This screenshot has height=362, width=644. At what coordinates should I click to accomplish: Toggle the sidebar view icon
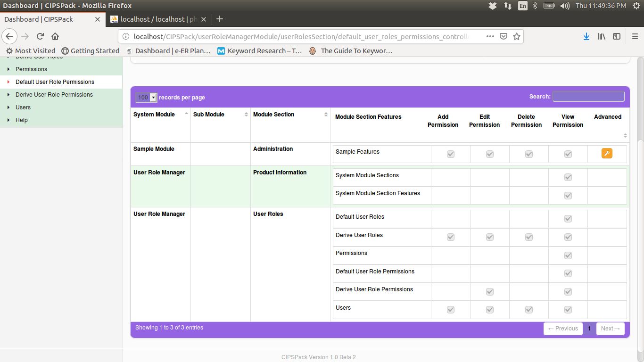(617, 36)
